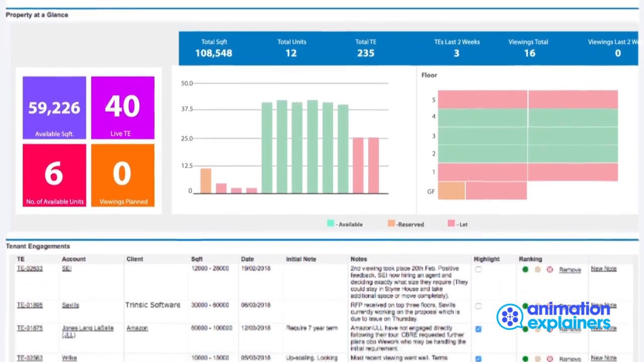The width and height of the screenshot is (644, 362).
Task: Click green ranking dot in Wrike row
Action: pos(525,359)
